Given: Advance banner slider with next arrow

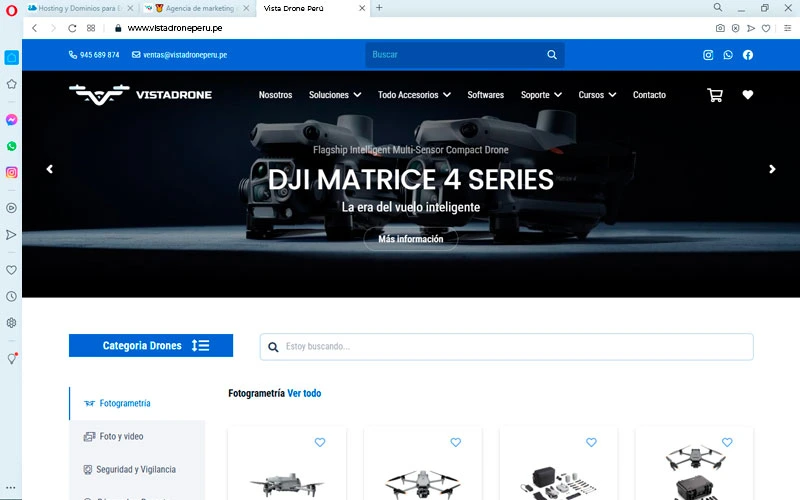Looking at the screenshot, I should 772,170.
